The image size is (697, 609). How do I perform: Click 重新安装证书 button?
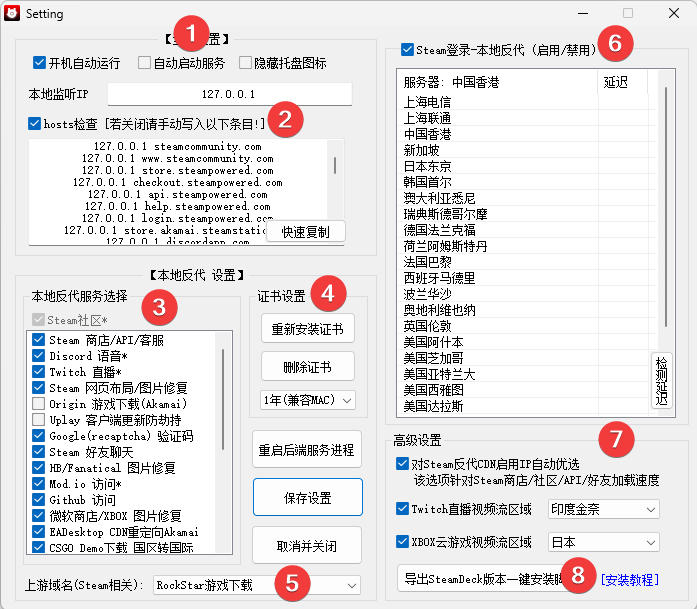point(308,329)
